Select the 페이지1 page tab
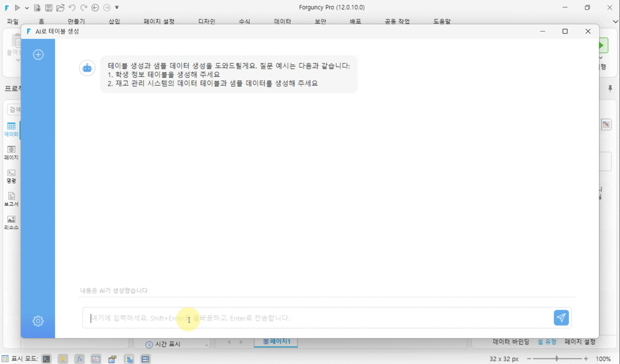Screen dimensions: 620x364 click(x=276, y=341)
